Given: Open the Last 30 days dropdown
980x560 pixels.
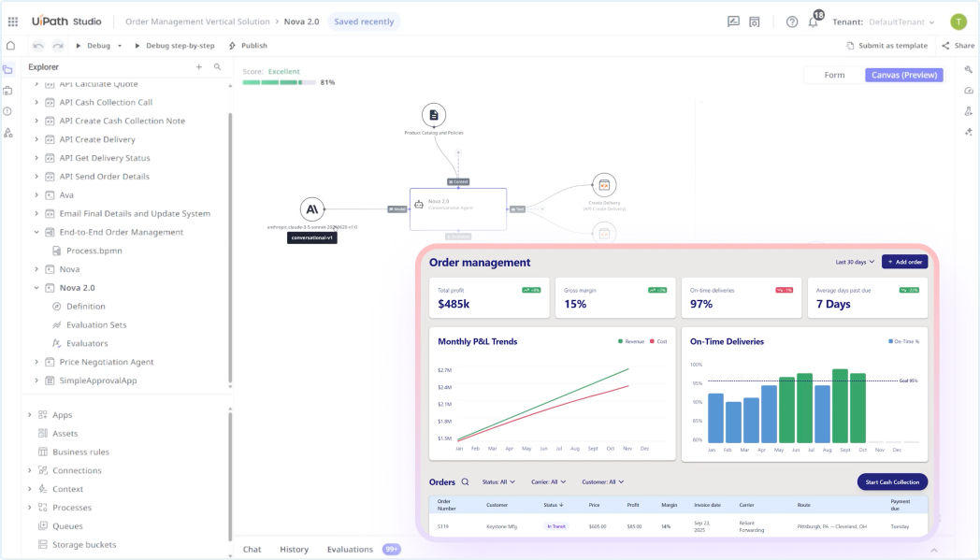Looking at the screenshot, I should click(855, 262).
